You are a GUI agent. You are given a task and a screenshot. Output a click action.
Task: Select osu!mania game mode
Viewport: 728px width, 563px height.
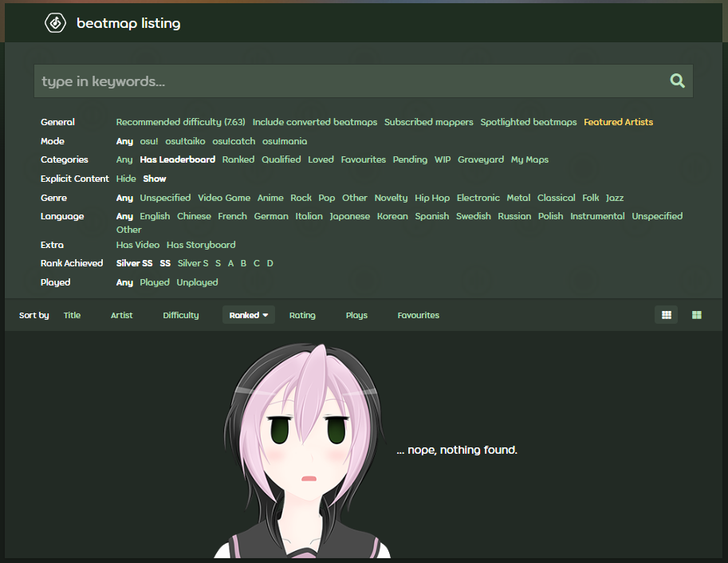point(284,141)
